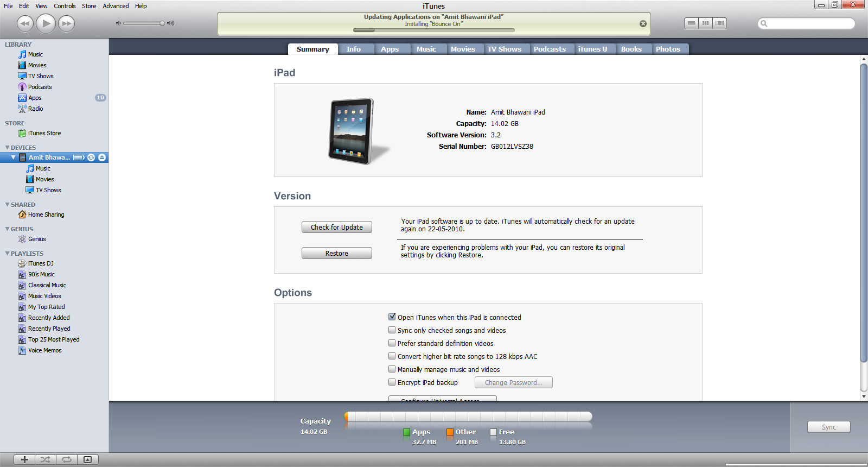Click the Next track fast-forward button
This screenshot has height=467, width=868.
coord(67,23)
